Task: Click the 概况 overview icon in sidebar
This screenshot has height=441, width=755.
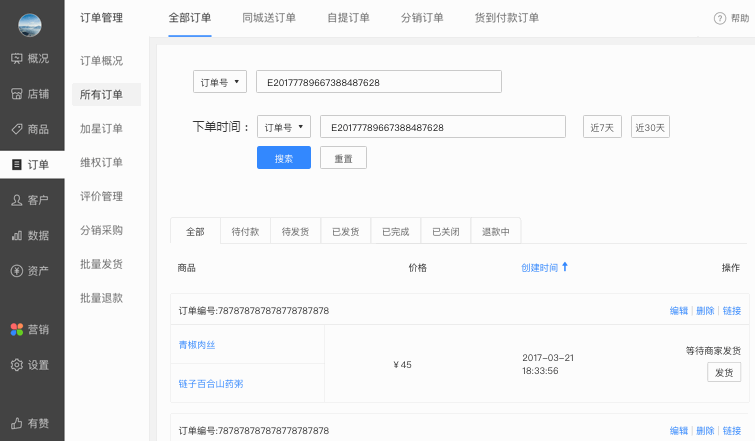Action: (16, 58)
